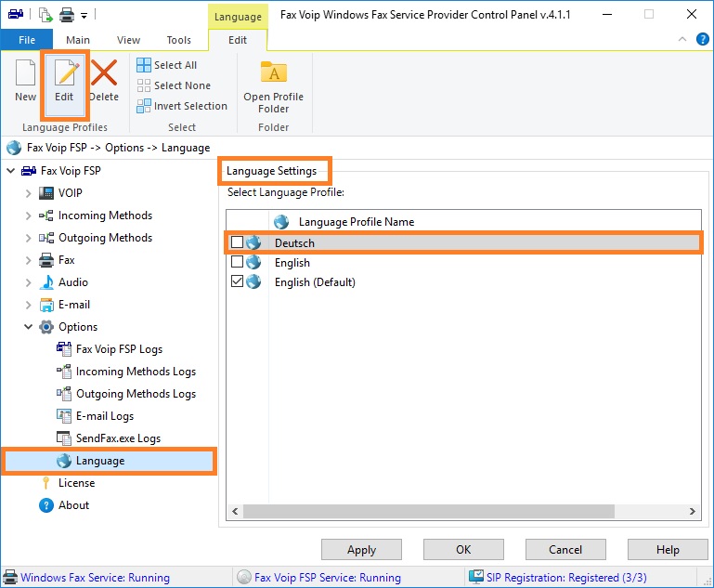This screenshot has width=714, height=588.
Task: Click the fax printer icon in title bar
Action: point(16,14)
